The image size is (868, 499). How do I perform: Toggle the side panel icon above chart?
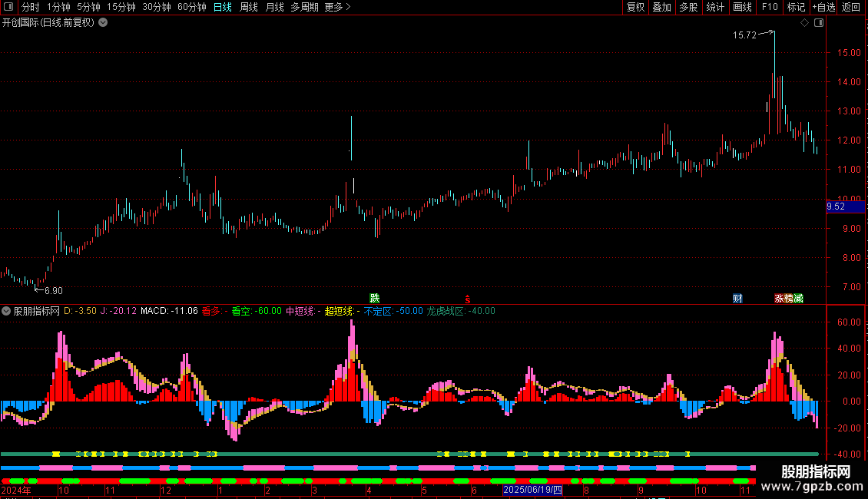[x=819, y=23]
